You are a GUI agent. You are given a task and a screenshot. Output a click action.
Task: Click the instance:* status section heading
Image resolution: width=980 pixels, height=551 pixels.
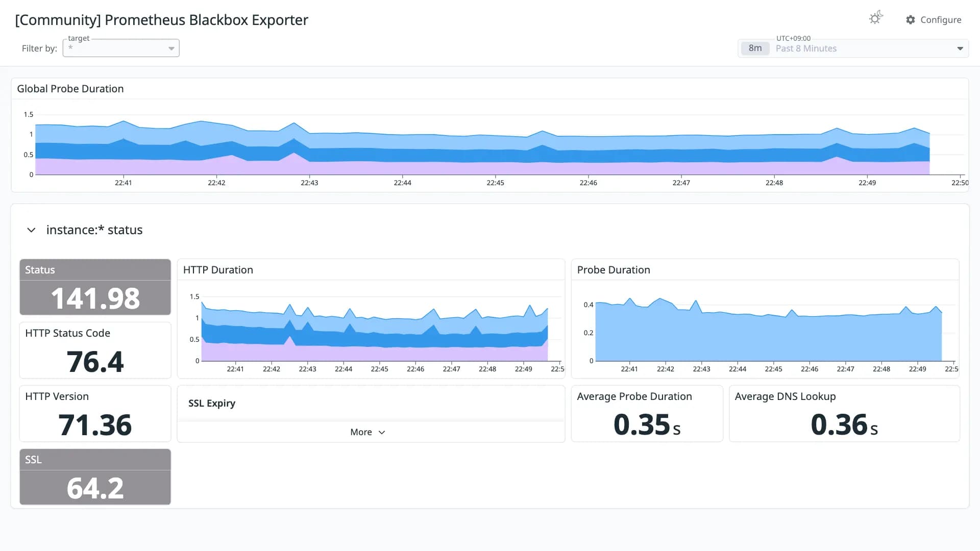click(94, 230)
